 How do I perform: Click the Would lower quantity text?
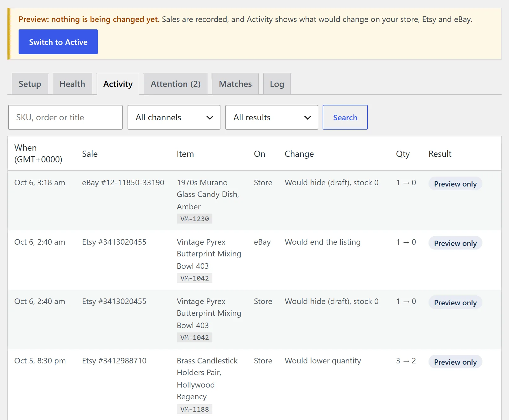pos(323,361)
